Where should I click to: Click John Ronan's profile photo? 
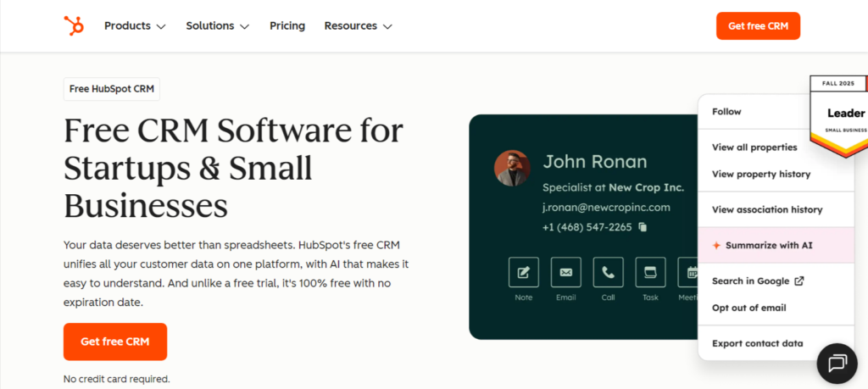[512, 168]
